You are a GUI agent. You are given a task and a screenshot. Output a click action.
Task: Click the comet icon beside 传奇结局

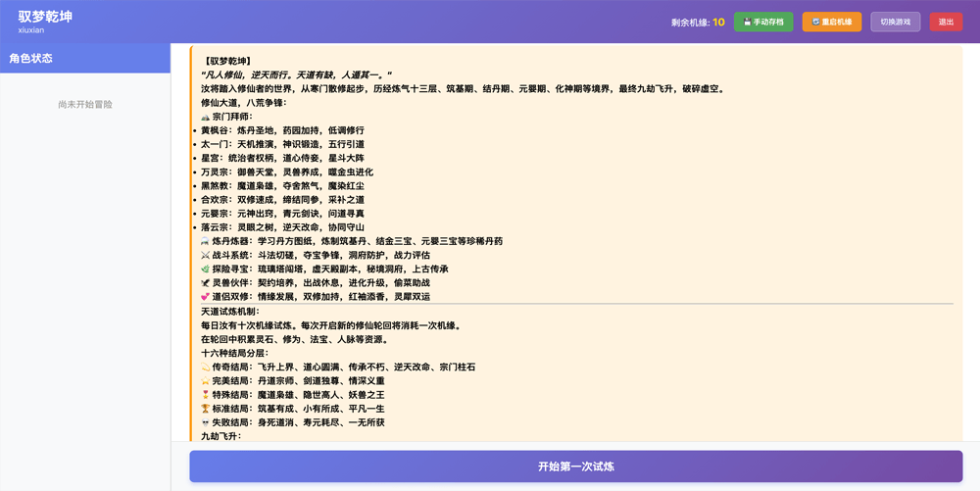click(206, 367)
